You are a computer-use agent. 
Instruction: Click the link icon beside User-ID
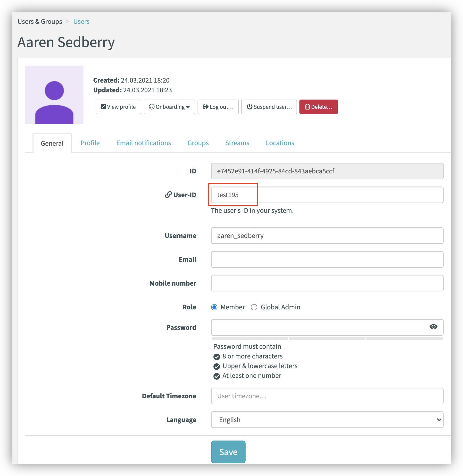pos(168,195)
